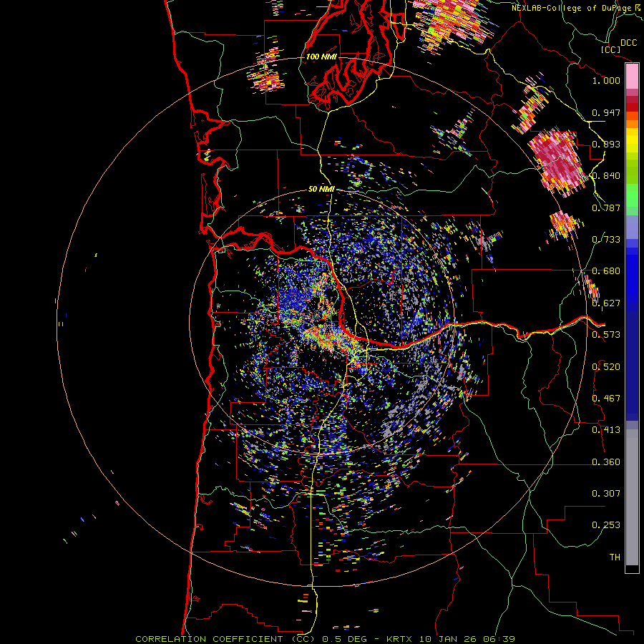The image size is (644, 644).
Task: Click the 0.680 scale value
Action: pos(606,271)
